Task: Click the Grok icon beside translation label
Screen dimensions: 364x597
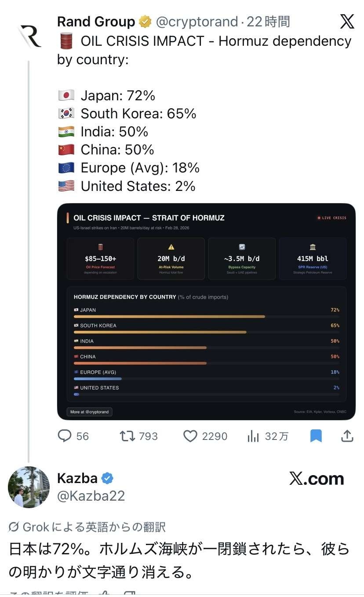Action: click(x=14, y=527)
